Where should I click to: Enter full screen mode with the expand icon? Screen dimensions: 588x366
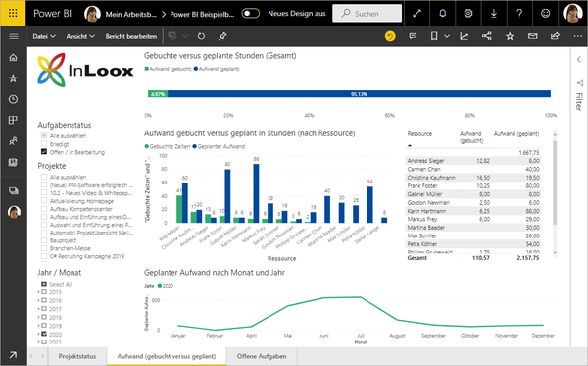click(416, 13)
